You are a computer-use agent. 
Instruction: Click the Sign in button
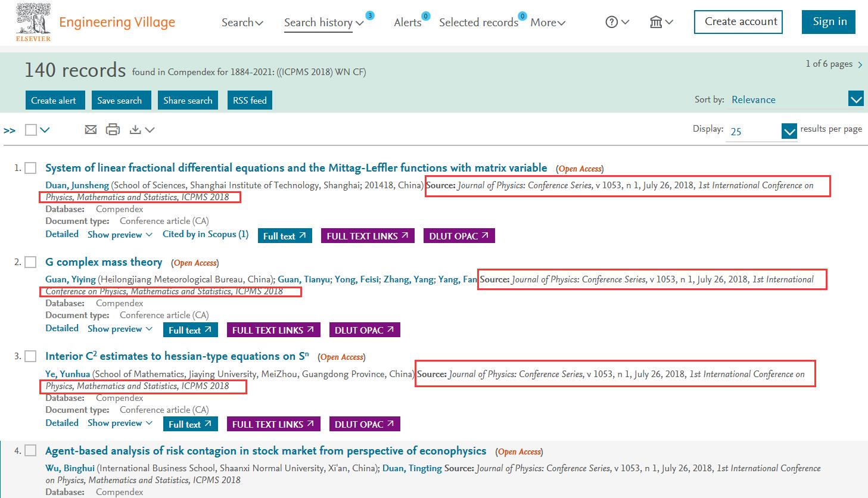pyautogui.click(x=829, y=21)
